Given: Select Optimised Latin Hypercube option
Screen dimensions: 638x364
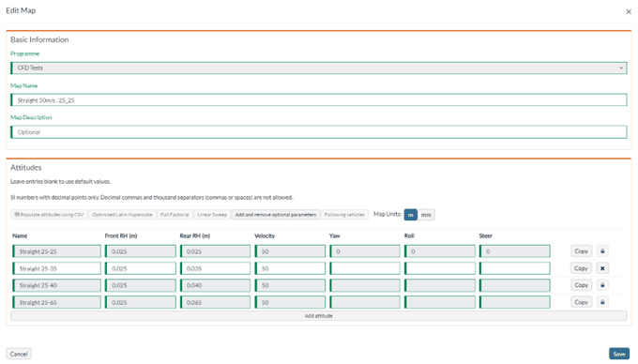Looking at the screenshot, I should 122,215.
